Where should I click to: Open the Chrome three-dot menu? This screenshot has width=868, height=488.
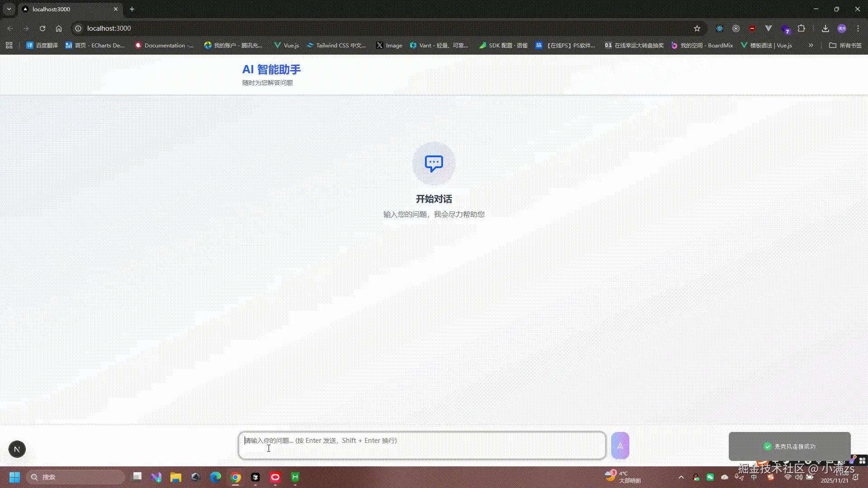click(858, 28)
